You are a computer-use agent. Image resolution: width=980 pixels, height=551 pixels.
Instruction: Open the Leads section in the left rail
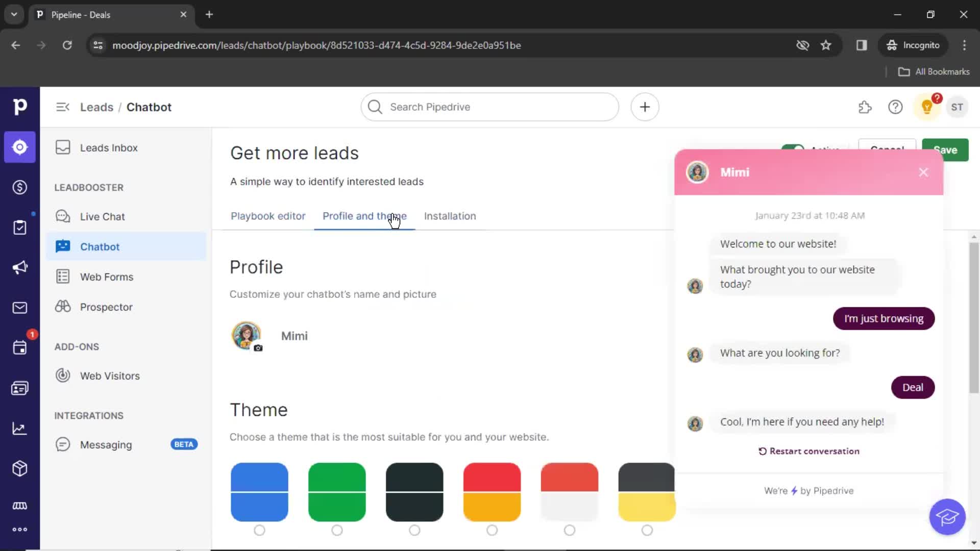[19, 147]
